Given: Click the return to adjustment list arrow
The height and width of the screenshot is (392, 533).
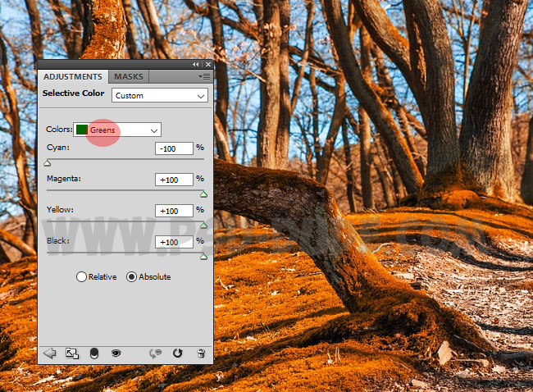Looking at the screenshot, I should (50, 353).
